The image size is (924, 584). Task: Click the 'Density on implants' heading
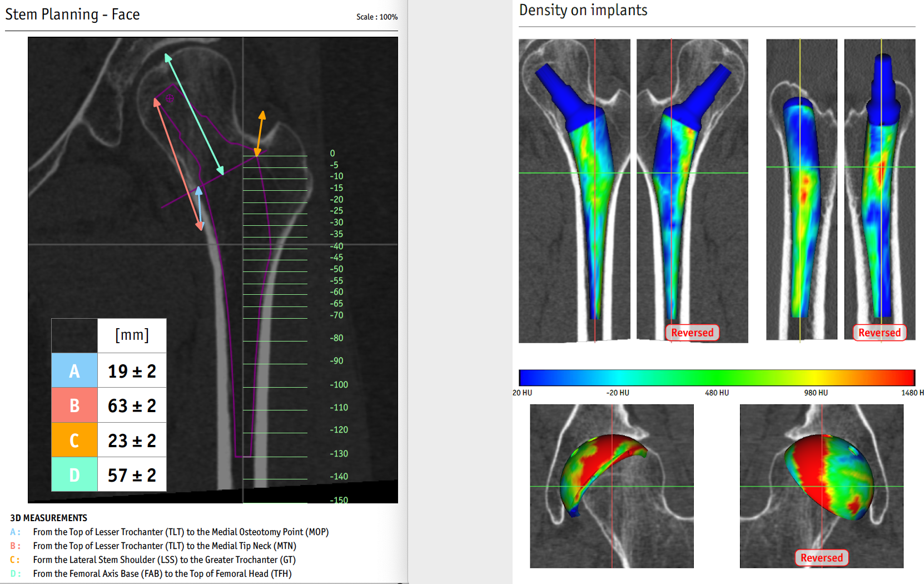pos(583,11)
